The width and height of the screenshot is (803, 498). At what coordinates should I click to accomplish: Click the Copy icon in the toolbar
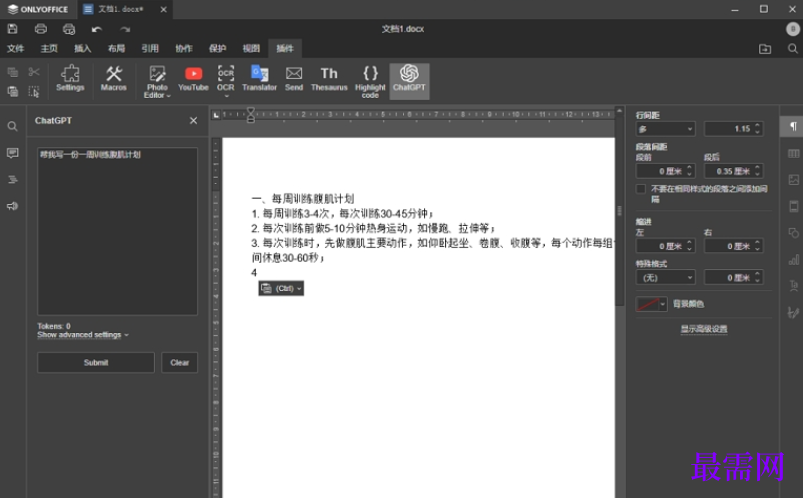point(13,72)
